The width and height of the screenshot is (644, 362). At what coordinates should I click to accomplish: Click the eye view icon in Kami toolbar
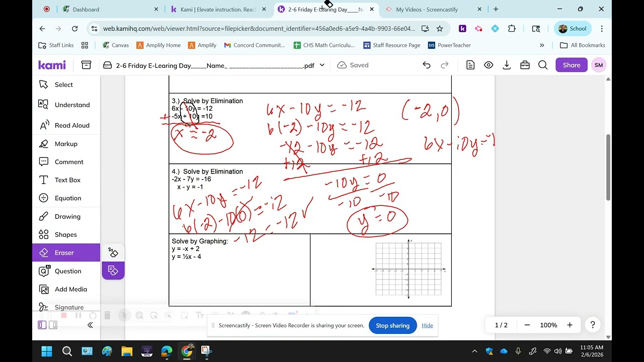(x=489, y=65)
